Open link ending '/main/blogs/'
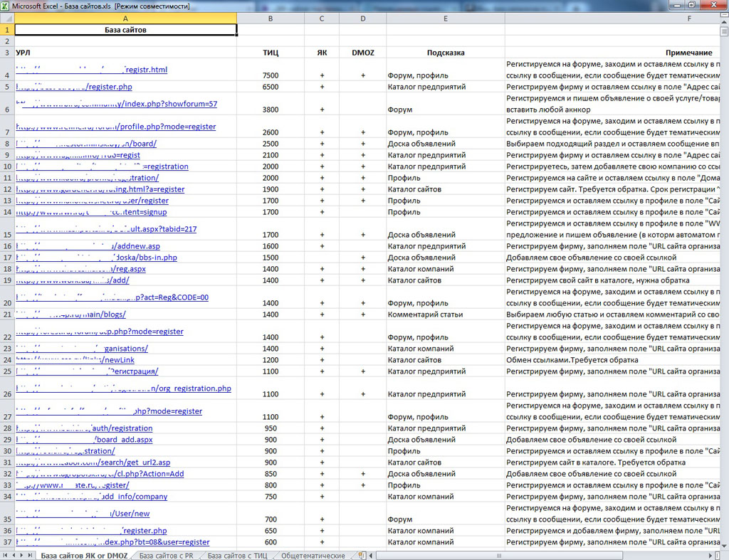This screenshot has height=560, width=729. click(x=70, y=315)
